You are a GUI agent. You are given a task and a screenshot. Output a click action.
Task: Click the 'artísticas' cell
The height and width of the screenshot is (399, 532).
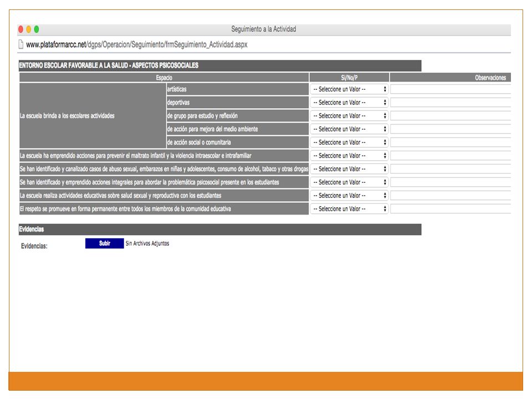pyautogui.click(x=238, y=89)
